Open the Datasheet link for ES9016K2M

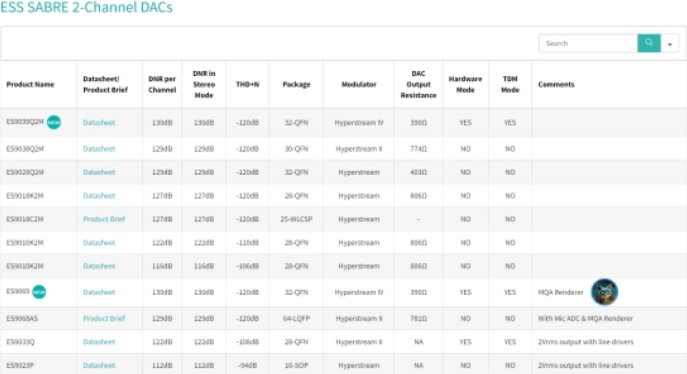tap(99, 243)
